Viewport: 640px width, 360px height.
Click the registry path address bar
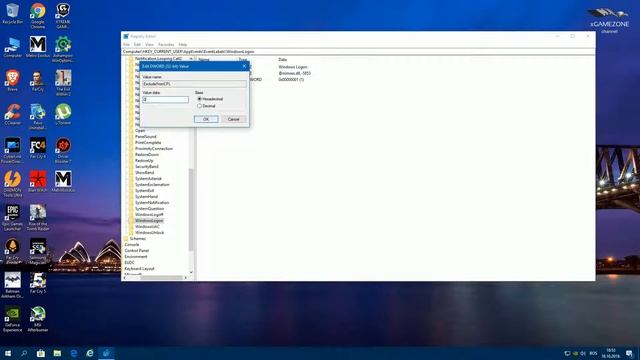pyautogui.click(x=358, y=52)
